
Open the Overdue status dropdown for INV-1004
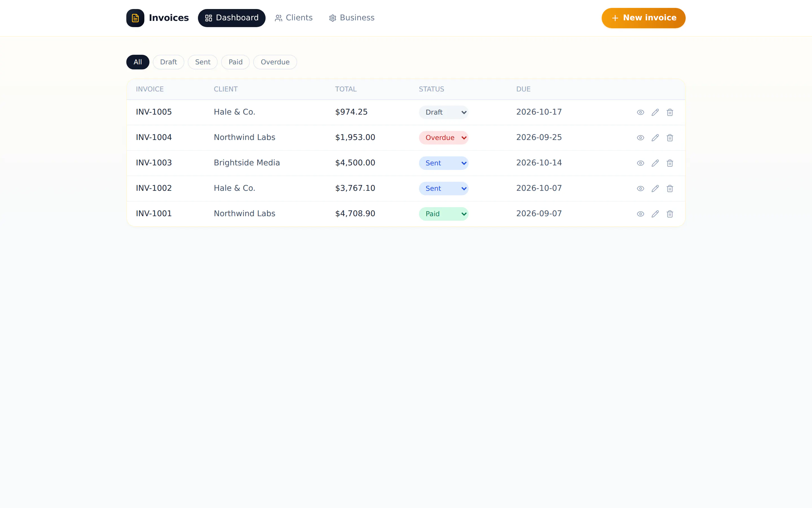coord(443,138)
